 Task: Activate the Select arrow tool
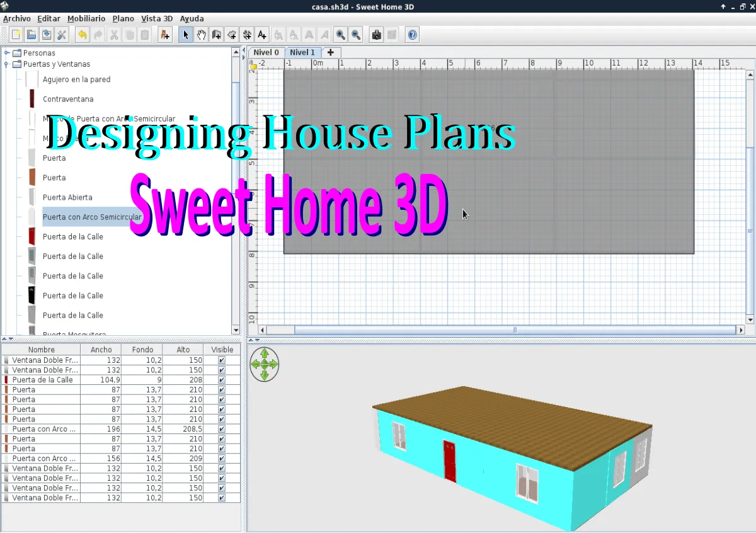[x=186, y=35]
